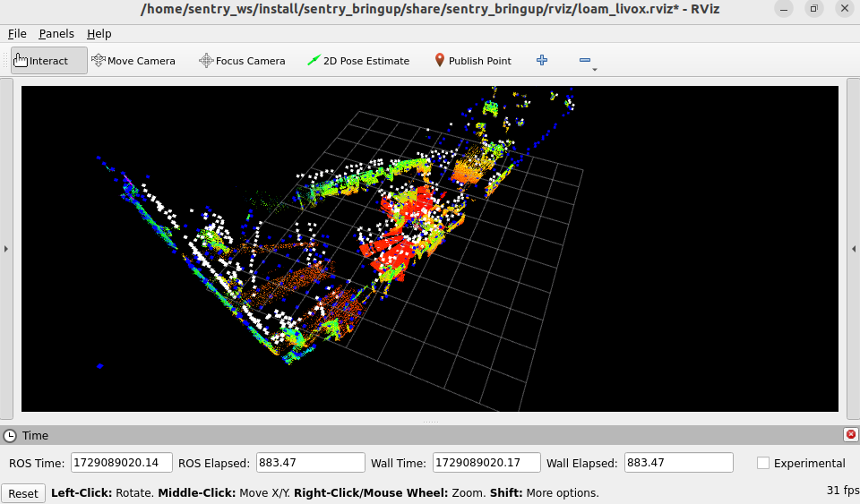Image resolution: width=860 pixels, height=504 pixels.
Task: Expand the left side panel arrow
Action: [x=6, y=249]
